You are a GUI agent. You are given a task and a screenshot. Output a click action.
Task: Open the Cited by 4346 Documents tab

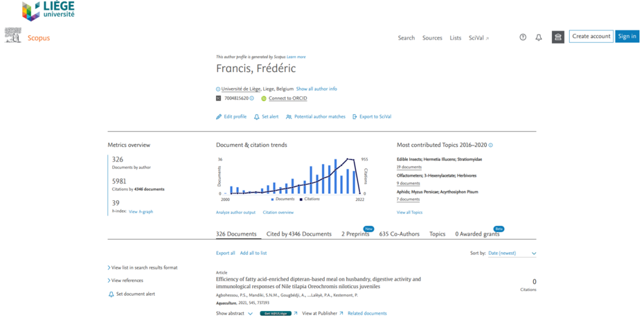pyautogui.click(x=298, y=234)
